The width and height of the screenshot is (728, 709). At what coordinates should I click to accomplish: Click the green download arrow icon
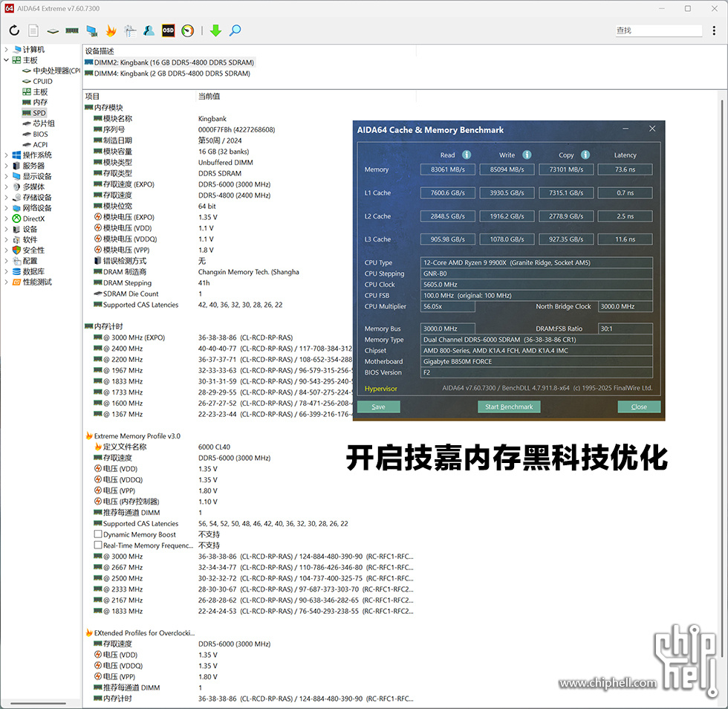pos(215,30)
